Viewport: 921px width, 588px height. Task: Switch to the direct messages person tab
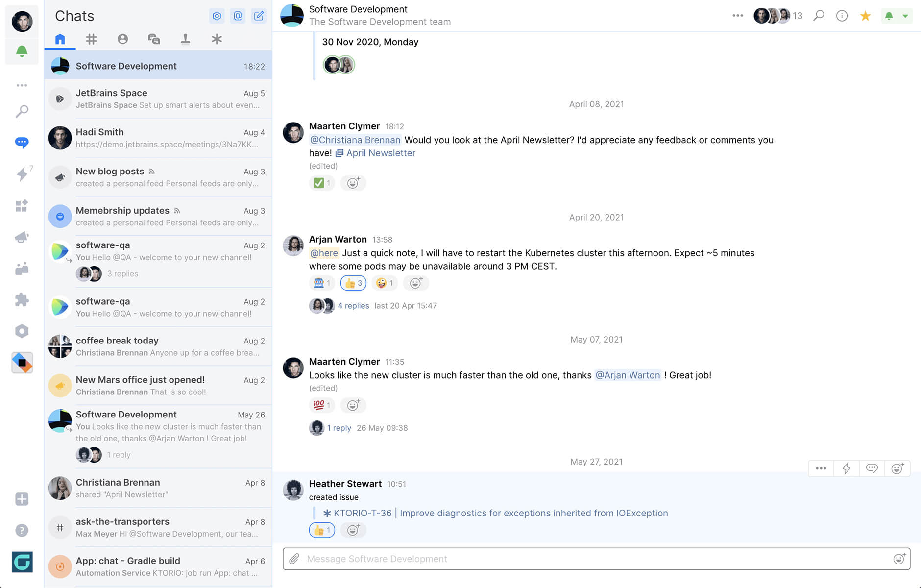point(122,39)
